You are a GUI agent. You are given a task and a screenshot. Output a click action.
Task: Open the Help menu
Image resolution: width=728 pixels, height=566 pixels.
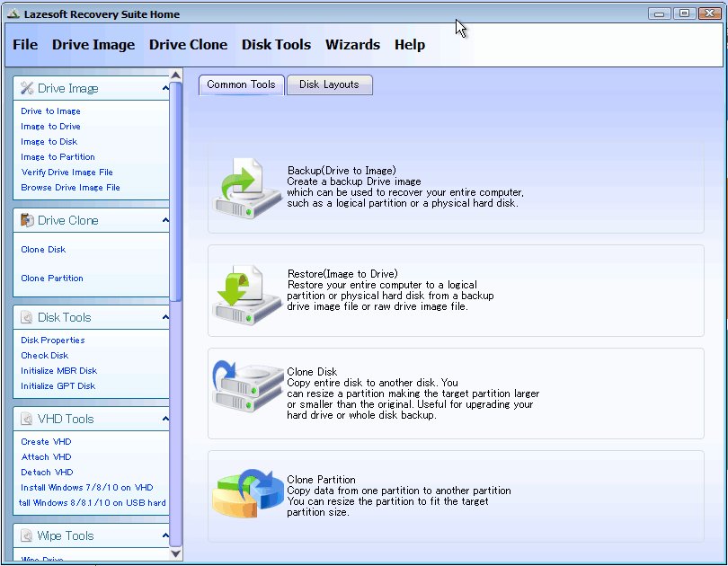point(410,45)
